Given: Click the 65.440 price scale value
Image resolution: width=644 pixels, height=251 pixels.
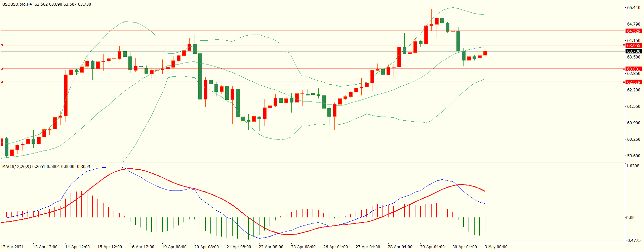Looking at the screenshot, I should click(633, 7).
